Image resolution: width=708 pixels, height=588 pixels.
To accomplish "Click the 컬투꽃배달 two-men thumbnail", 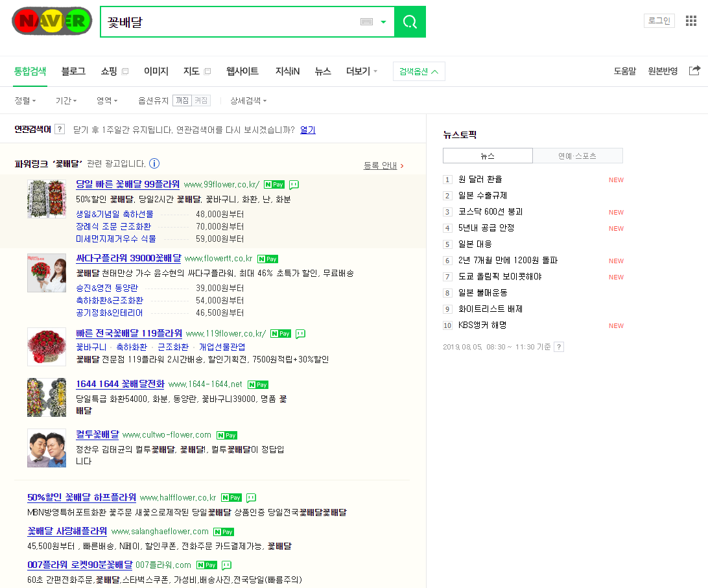I will tap(47, 448).
